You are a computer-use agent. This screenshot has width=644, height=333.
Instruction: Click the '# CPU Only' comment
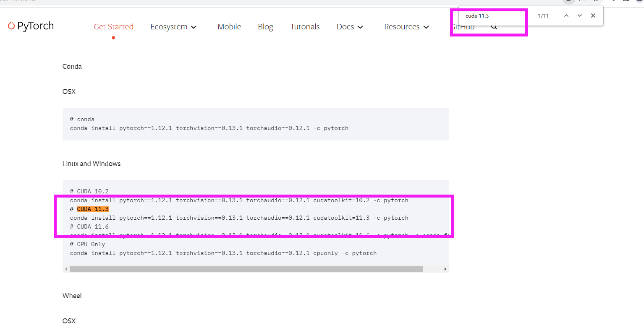point(87,245)
